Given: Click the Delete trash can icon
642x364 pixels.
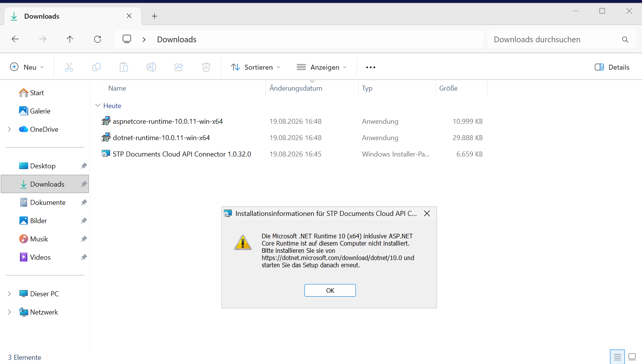Looking at the screenshot, I should (206, 67).
